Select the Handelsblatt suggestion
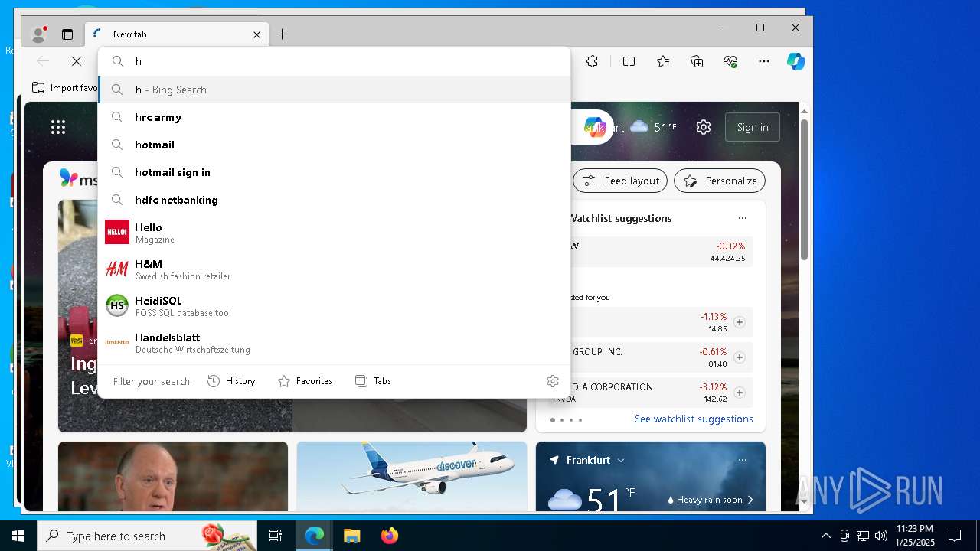The height and width of the screenshot is (551, 980). tap(335, 342)
